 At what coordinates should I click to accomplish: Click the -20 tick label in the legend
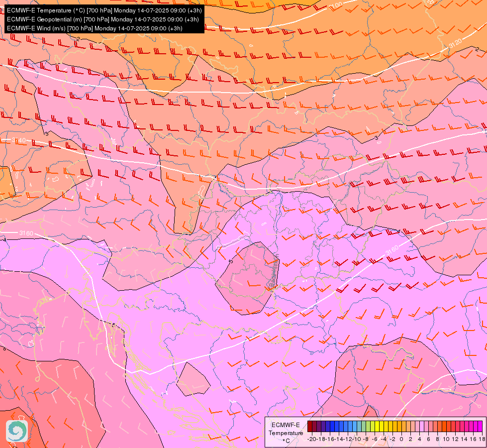(312, 440)
